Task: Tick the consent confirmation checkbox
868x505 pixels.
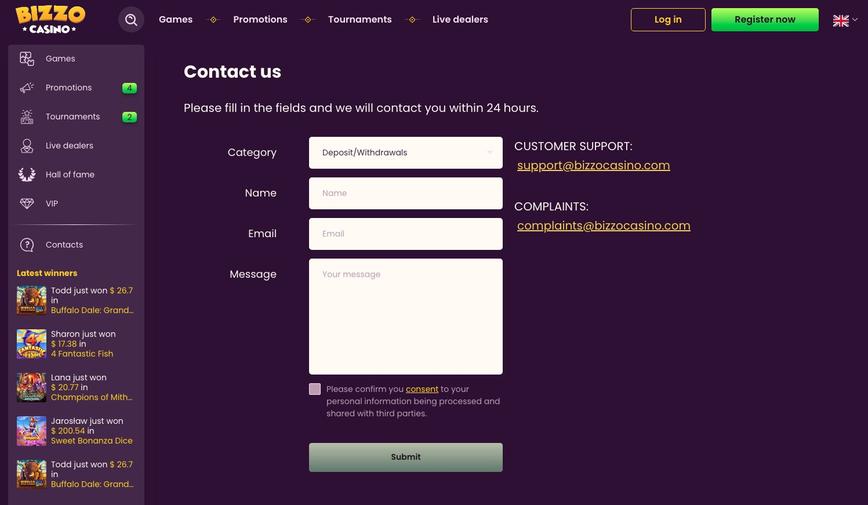Action: (x=315, y=389)
